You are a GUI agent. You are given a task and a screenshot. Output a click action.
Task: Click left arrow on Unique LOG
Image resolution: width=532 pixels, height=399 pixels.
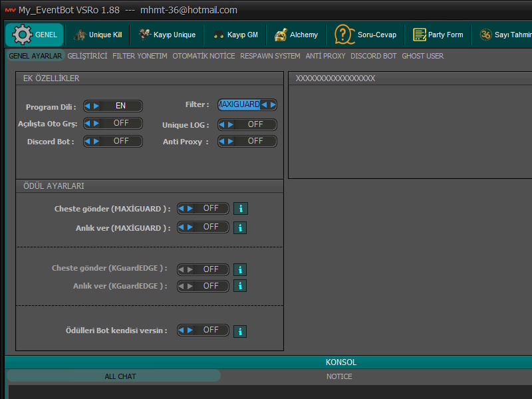point(222,124)
